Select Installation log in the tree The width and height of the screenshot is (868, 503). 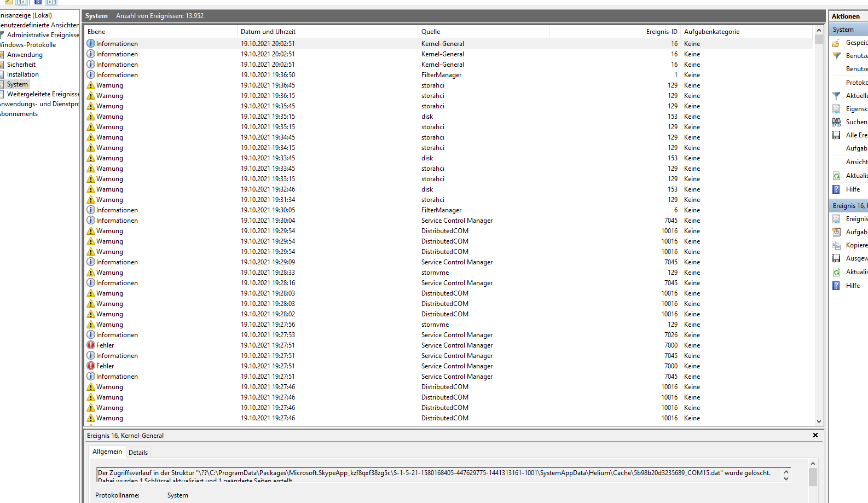23,74
